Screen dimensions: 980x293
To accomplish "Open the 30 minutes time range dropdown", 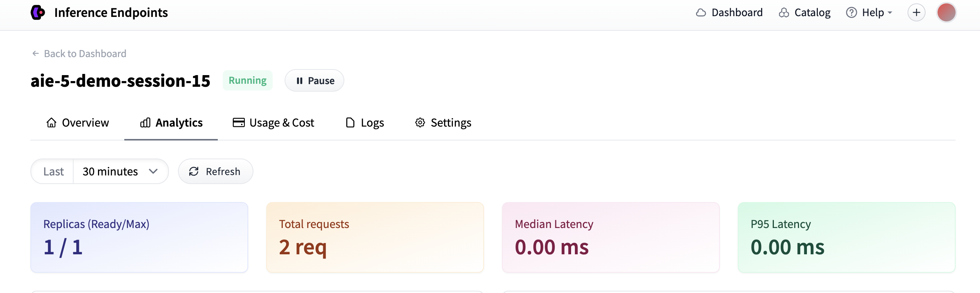I will (x=121, y=172).
